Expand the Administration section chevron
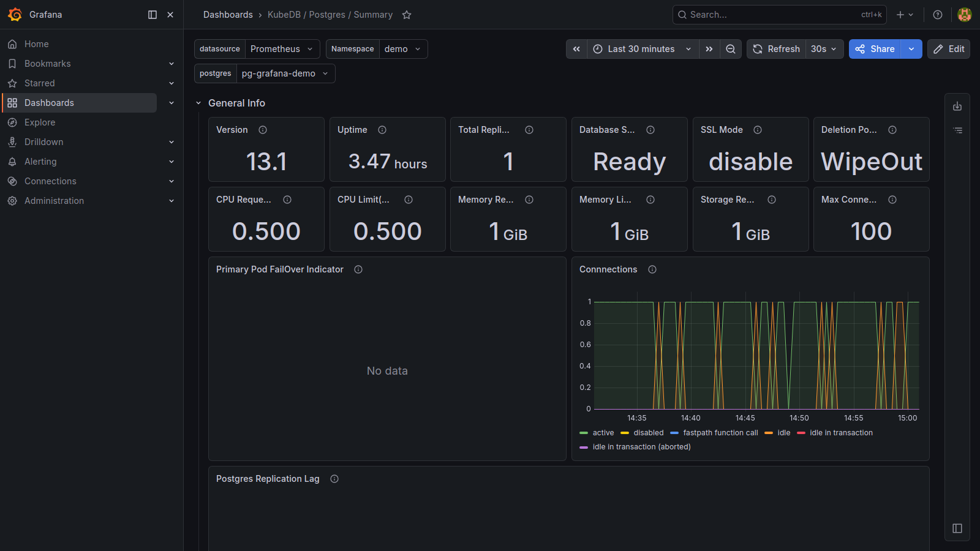980x551 pixels. coord(171,201)
